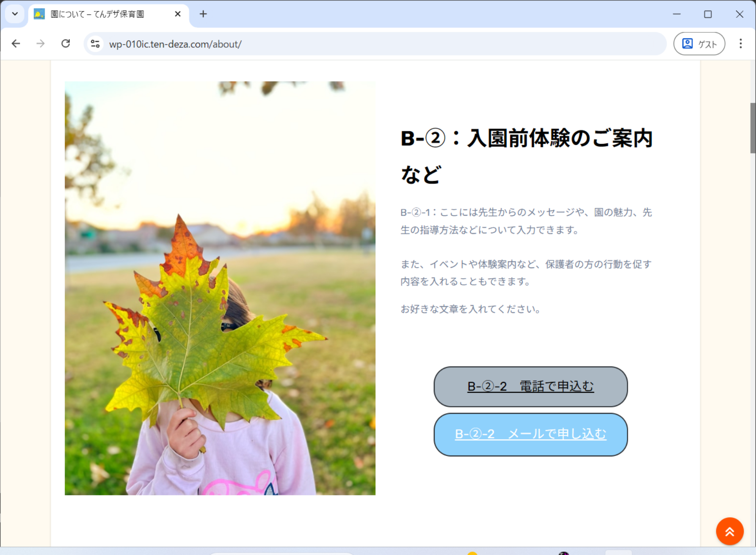This screenshot has height=555, width=756.
Task: Click the お好きな文章を入れてください paragraph
Action: 471,309
